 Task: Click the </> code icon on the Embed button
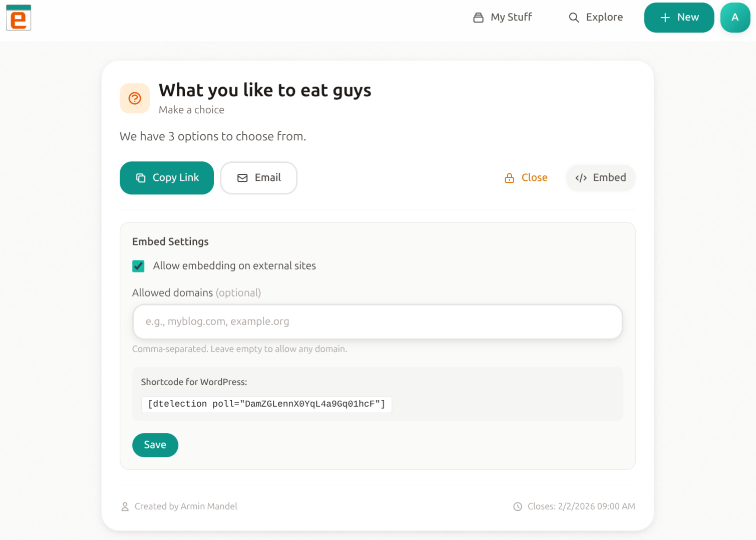[581, 177]
